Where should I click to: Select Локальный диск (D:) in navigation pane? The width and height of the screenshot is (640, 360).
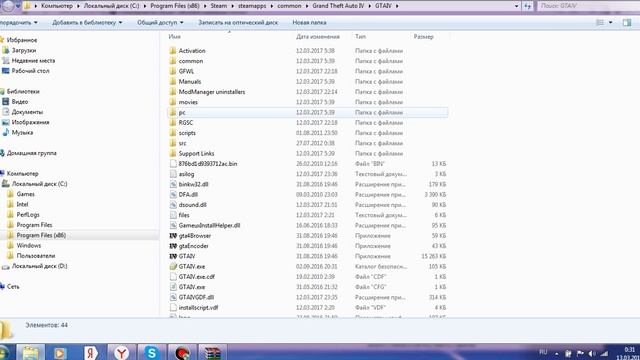click(39, 266)
